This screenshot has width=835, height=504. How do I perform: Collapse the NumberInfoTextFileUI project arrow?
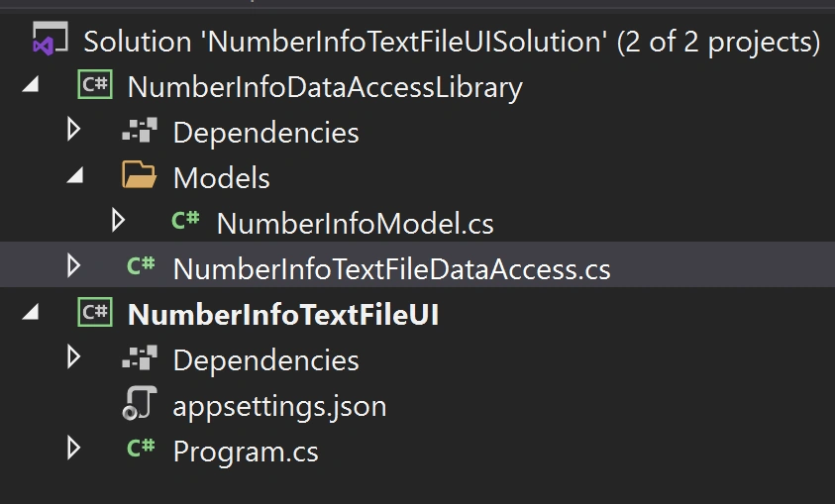[x=31, y=311]
